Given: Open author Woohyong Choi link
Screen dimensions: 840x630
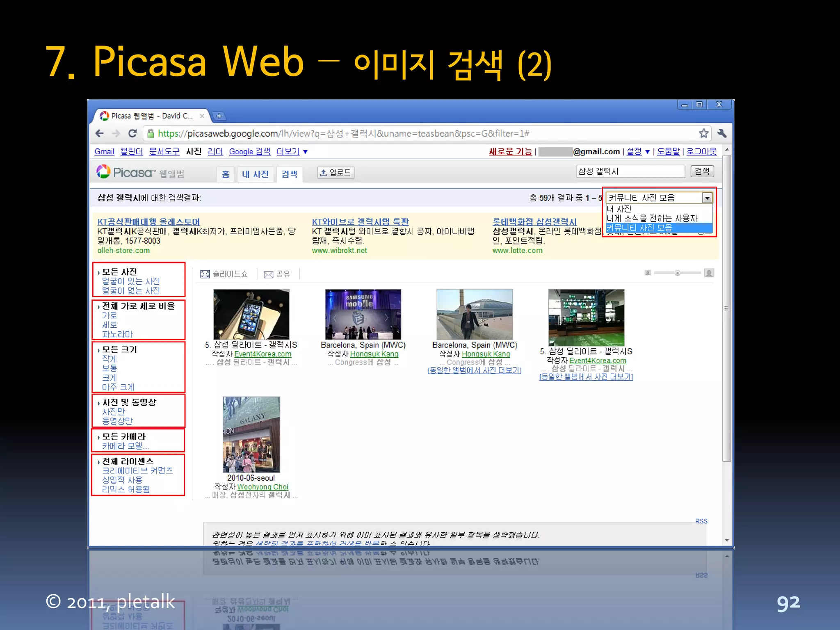Looking at the screenshot, I should tap(262, 487).
